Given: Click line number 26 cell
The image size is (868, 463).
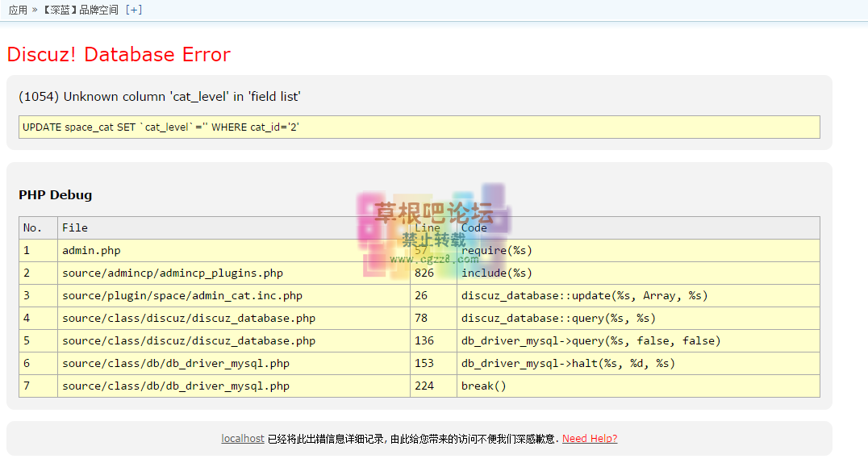Looking at the screenshot, I should pos(433,296).
